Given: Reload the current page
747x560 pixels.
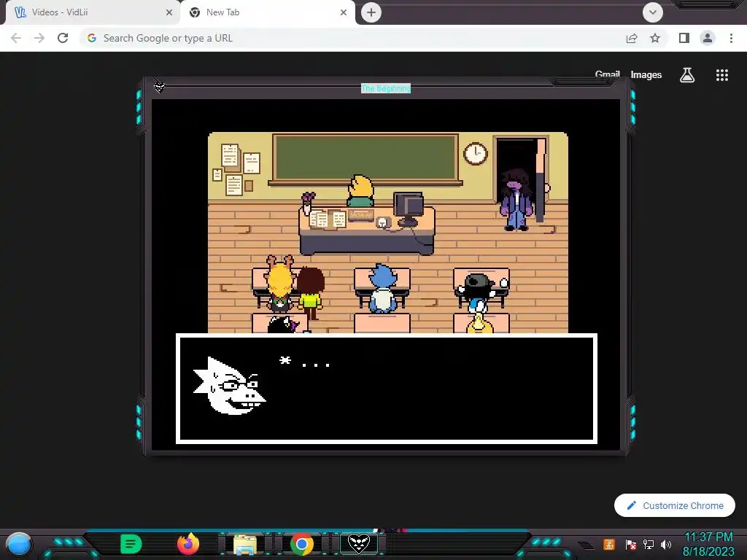Looking at the screenshot, I should click(x=63, y=38).
